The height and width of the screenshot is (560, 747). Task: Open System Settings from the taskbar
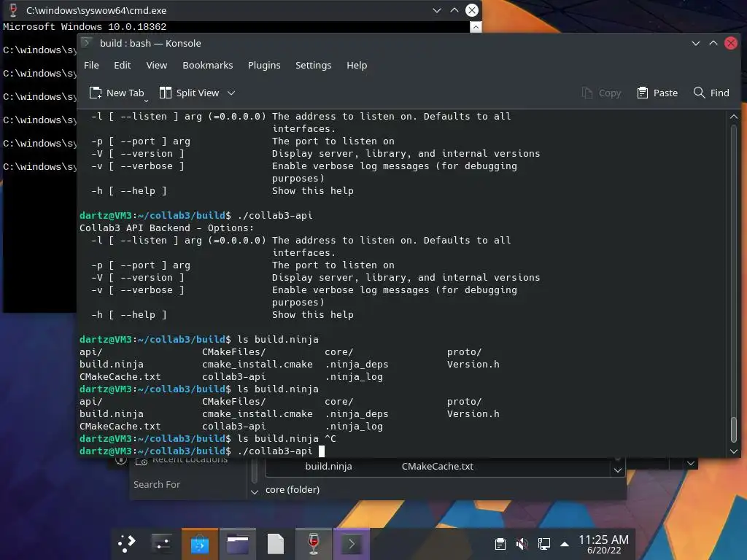162,543
